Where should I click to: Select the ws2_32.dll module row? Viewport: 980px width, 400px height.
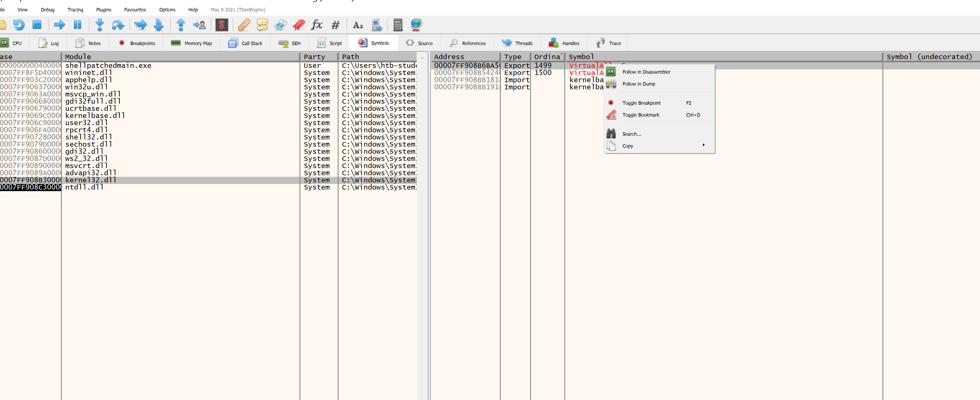pyautogui.click(x=208, y=159)
